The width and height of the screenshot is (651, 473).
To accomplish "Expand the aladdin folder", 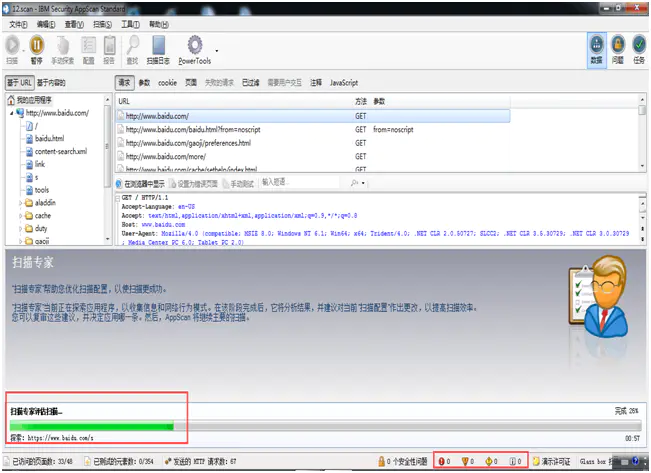I will pyautogui.click(x=21, y=203).
